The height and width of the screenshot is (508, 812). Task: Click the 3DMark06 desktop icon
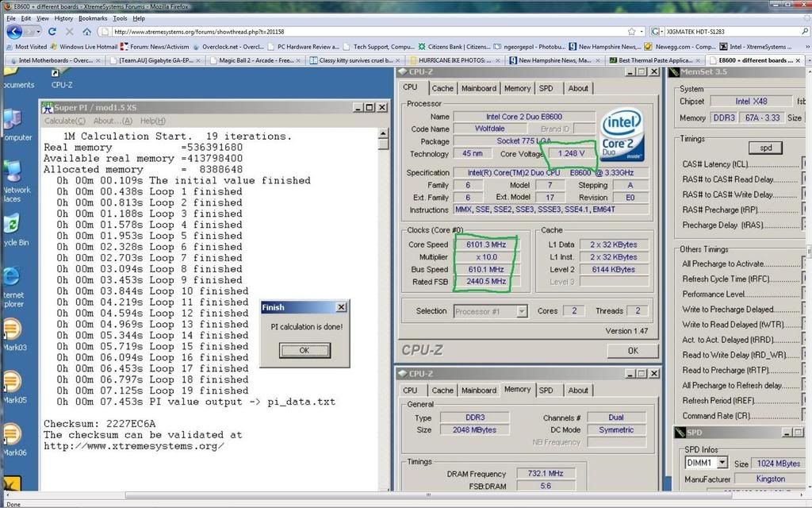(13, 440)
